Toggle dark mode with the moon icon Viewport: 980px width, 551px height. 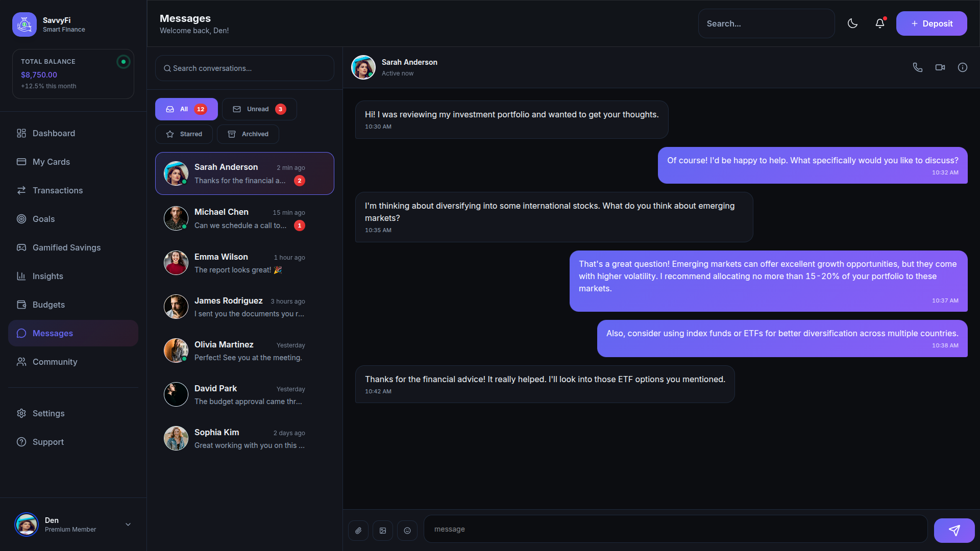[x=852, y=23]
